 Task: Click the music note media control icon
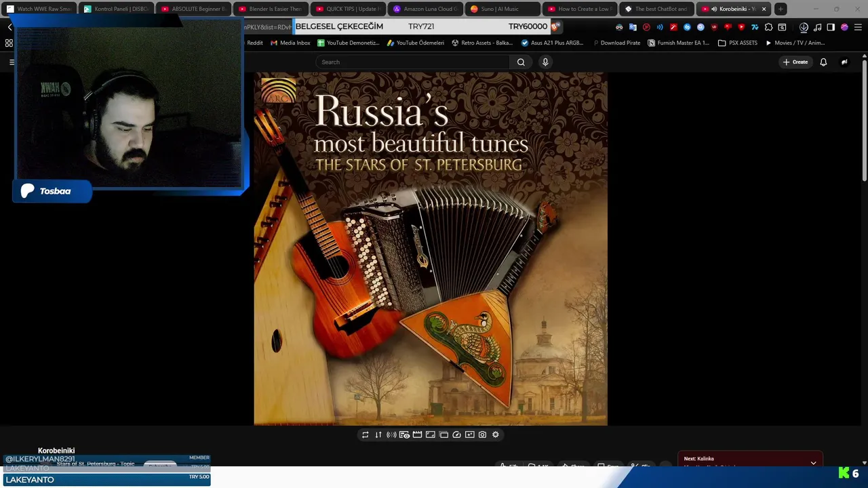[818, 27]
